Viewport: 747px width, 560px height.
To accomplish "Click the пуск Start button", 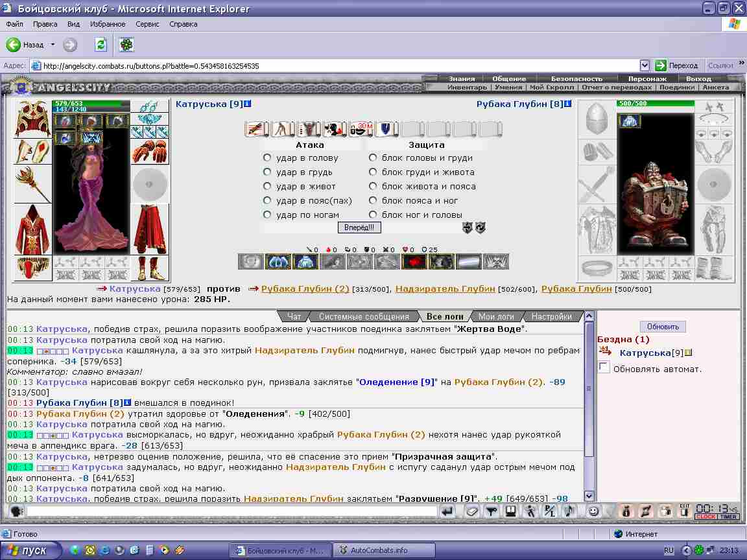I will [x=30, y=550].
